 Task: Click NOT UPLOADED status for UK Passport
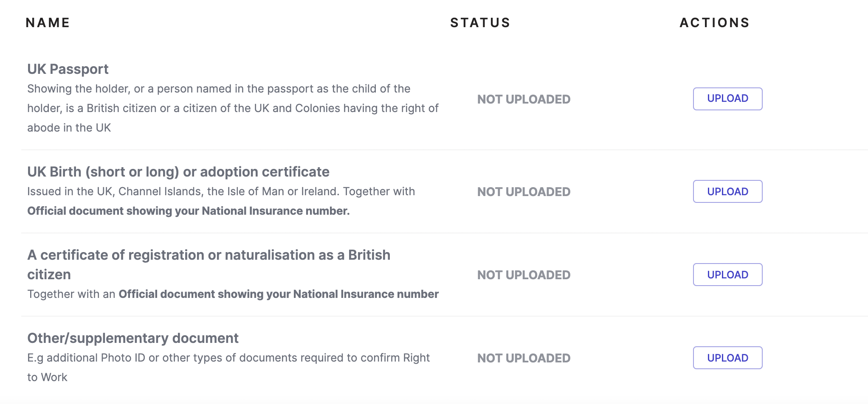[x=524, y=99]
